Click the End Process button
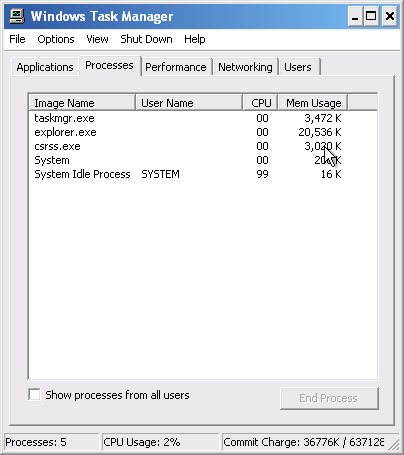The image size is (404, 455). point(329,398)
